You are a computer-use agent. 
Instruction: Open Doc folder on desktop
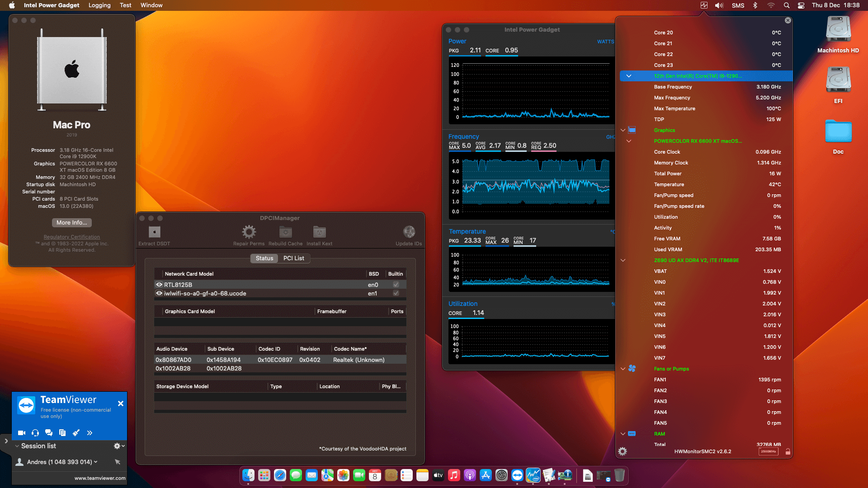point(838,131)
